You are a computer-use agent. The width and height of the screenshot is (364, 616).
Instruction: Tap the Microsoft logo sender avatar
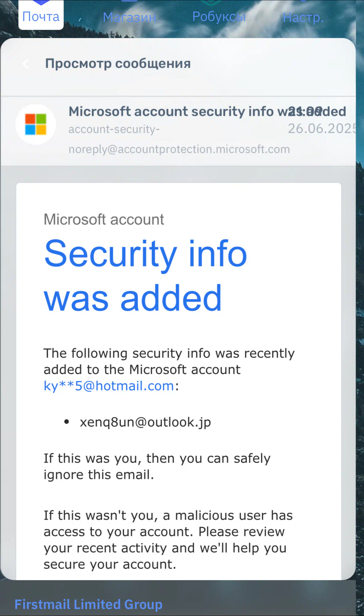pyautogui.click(x=36, y=124)
